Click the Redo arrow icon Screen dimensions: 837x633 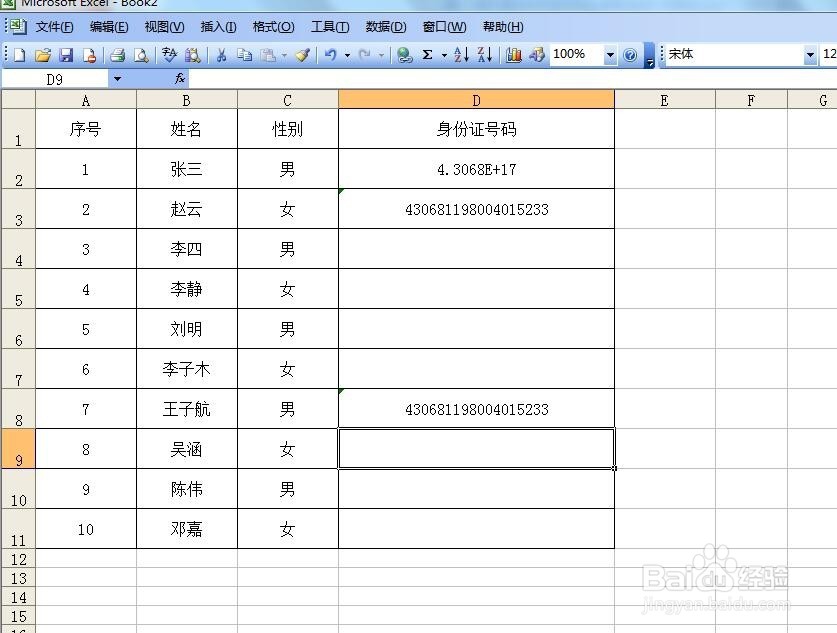(x=365, y=55)
